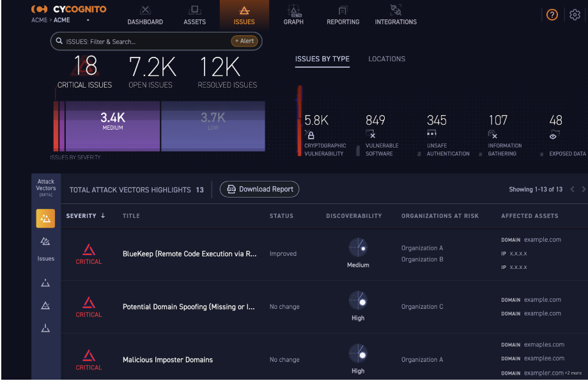This screenshot has width=588, height=381.
Task: Click the Medium severity purple bar segment
Action: coord(112,125)
